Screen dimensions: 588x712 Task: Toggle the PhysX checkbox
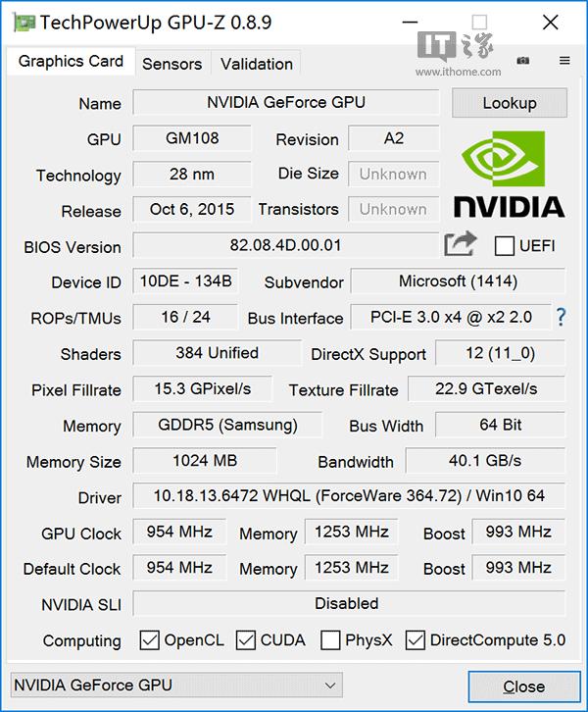[330, 640]
